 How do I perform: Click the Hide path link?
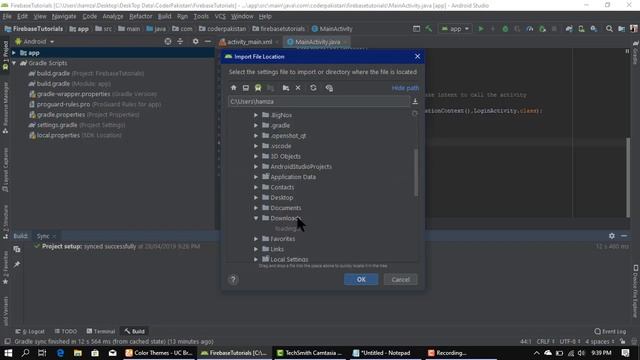click(405, 88)
